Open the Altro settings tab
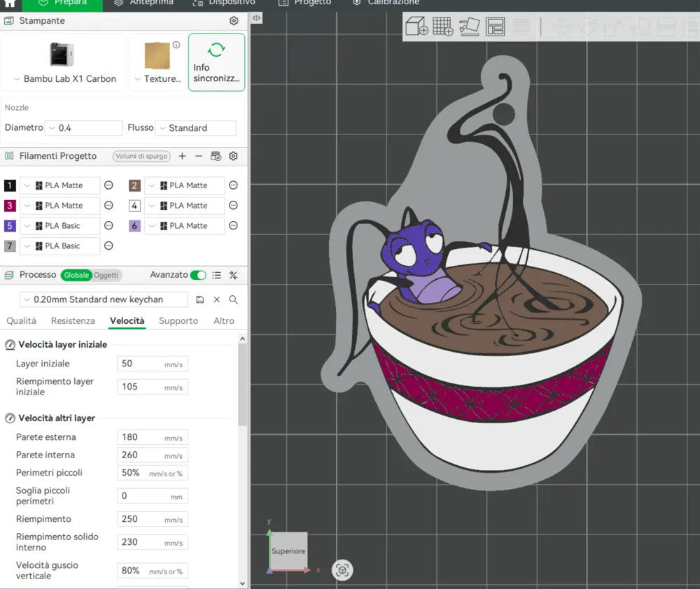Screen dimensions: 700x589 (x=224, y=320)
